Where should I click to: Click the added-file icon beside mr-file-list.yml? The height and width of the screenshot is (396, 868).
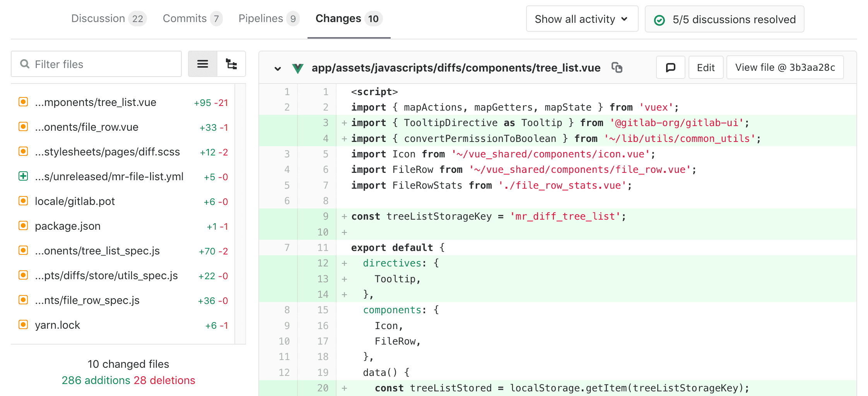click(23, 176)
